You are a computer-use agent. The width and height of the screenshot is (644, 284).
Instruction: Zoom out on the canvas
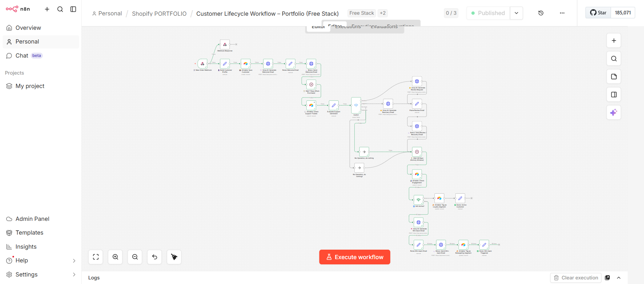click(135, 257)
